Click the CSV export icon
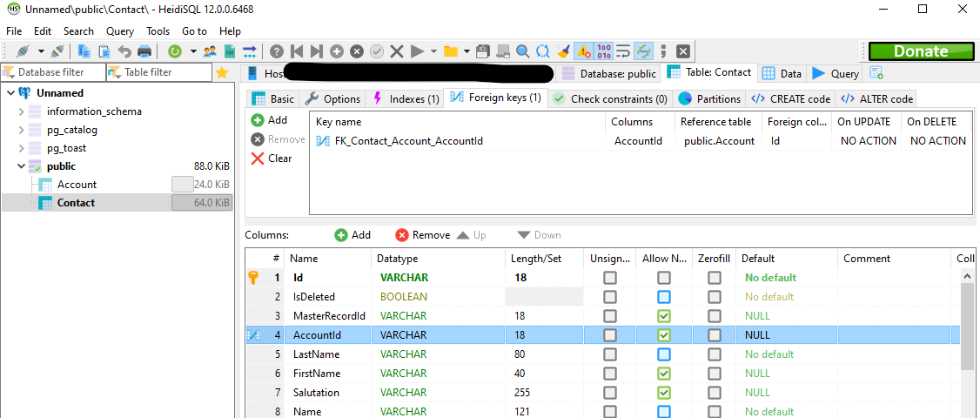The image size is (980, 418). coord(230,51)
